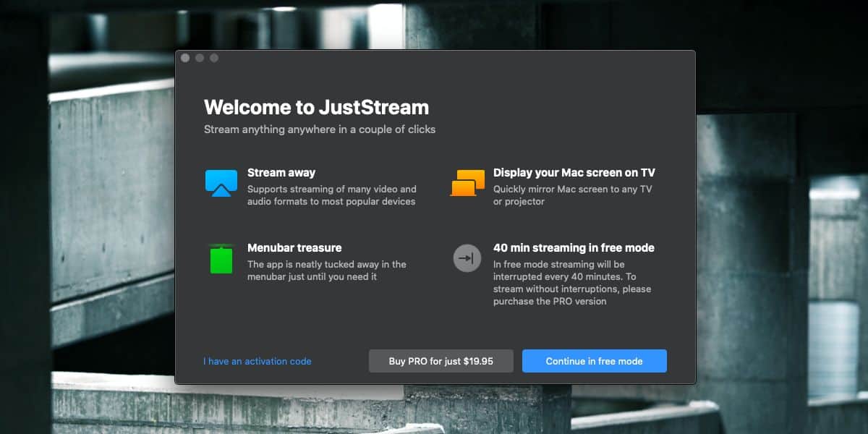
Task: Zoom the JustStream window with the third titlebar button
Action: tap(214, 58)
